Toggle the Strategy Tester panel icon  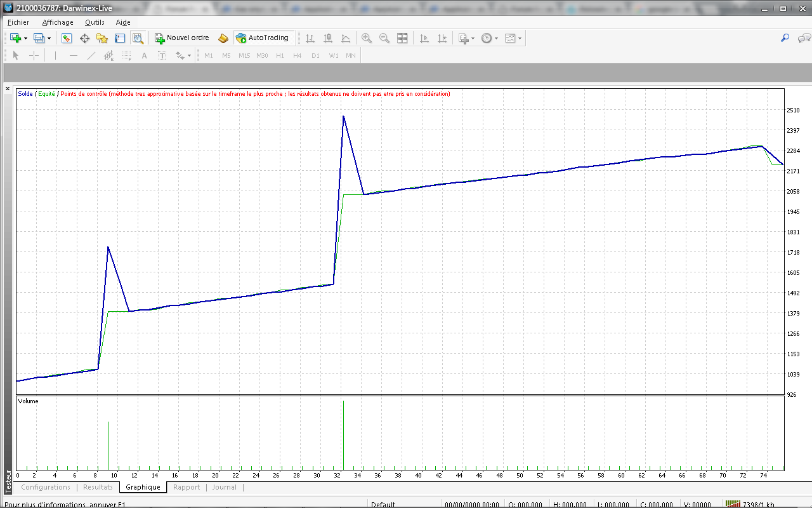point(138,38)
